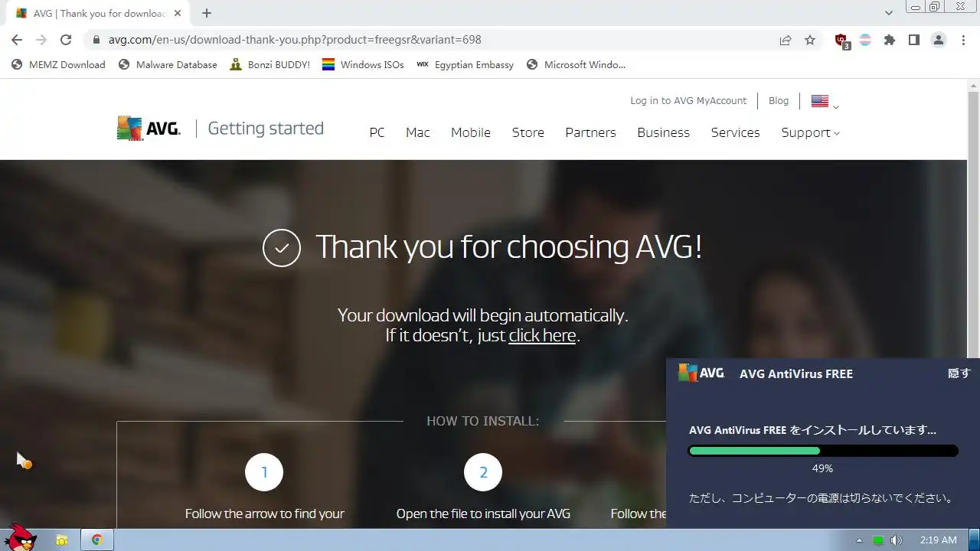
Task: Open the Egyptian Embassy bookmark
Action: click(x=465, y=64)
